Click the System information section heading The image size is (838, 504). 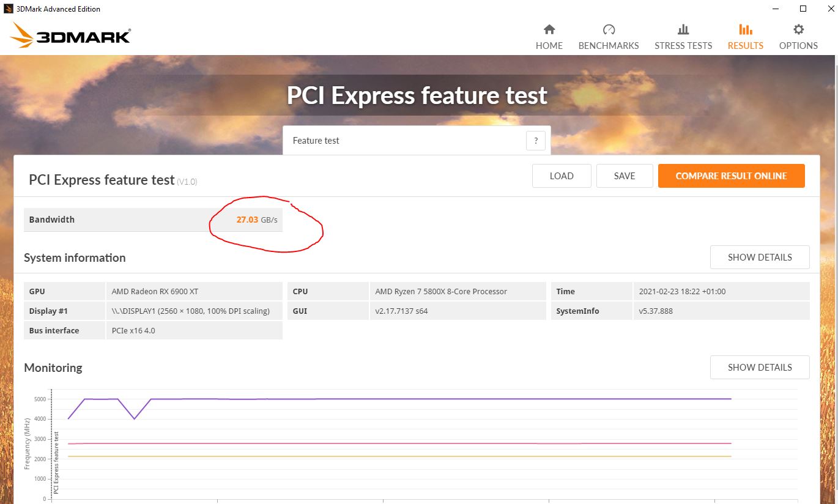75,258
